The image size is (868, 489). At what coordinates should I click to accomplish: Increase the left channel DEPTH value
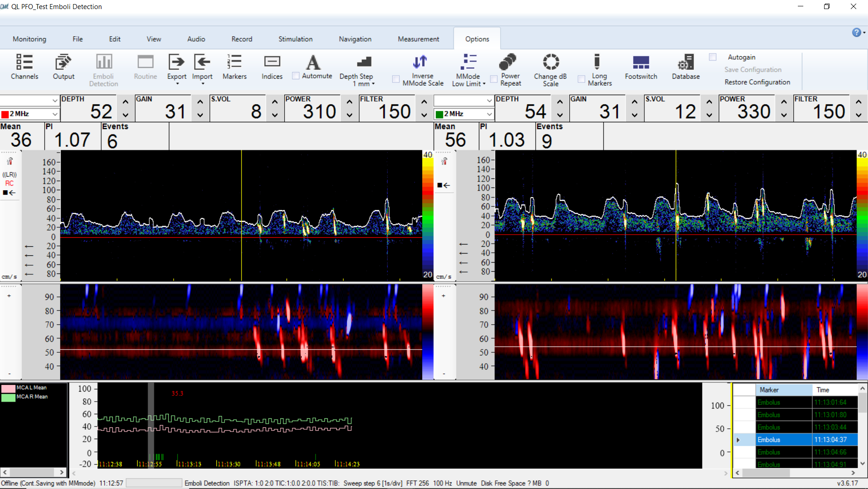click(125, 102)
